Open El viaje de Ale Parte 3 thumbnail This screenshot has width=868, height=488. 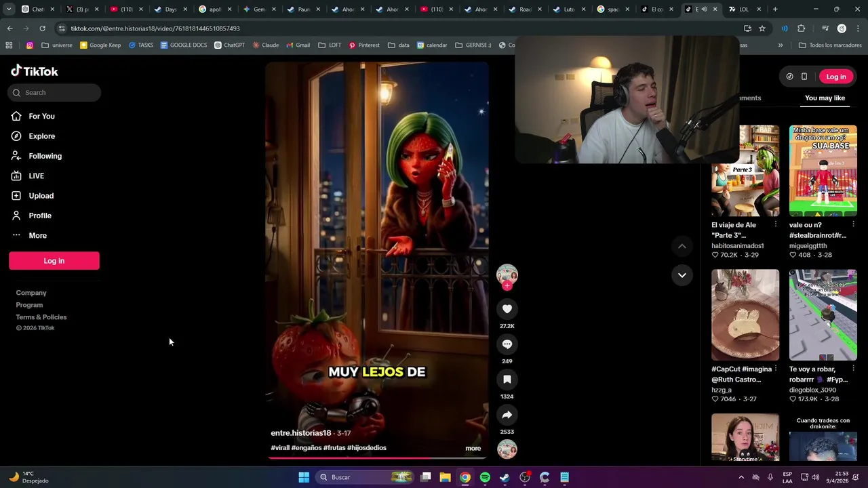pos(745,171)
